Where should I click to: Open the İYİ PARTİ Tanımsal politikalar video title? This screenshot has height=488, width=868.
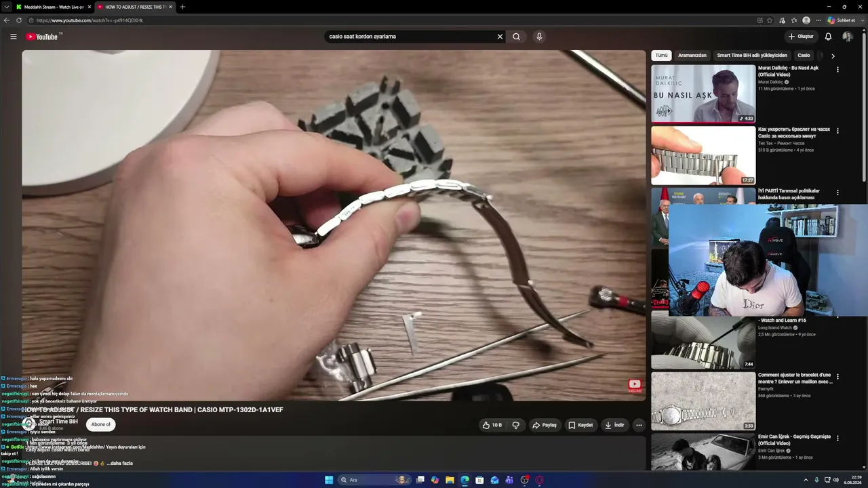[x=789, y=195]
